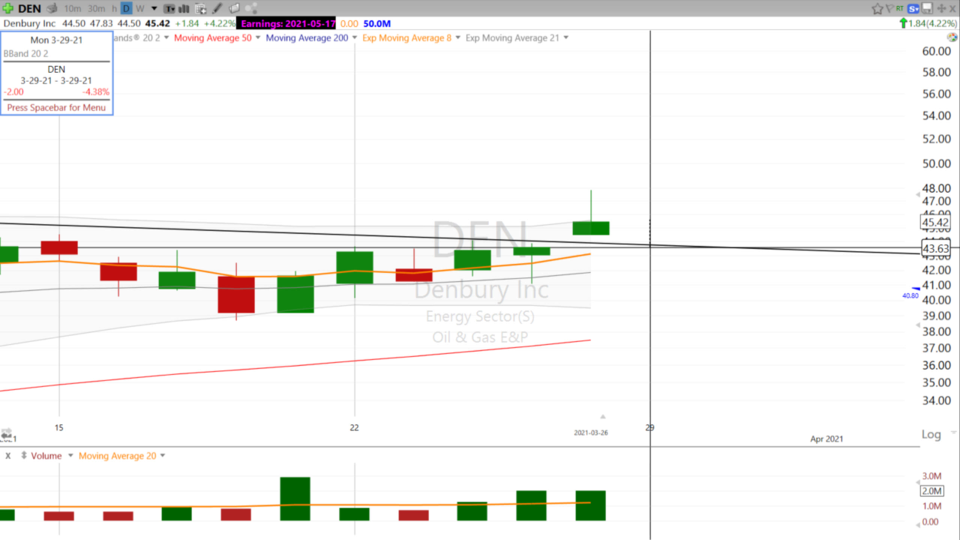960x540 pixels.
Task: Click the 50.0M value in header
Action: [x=377, y=23]
